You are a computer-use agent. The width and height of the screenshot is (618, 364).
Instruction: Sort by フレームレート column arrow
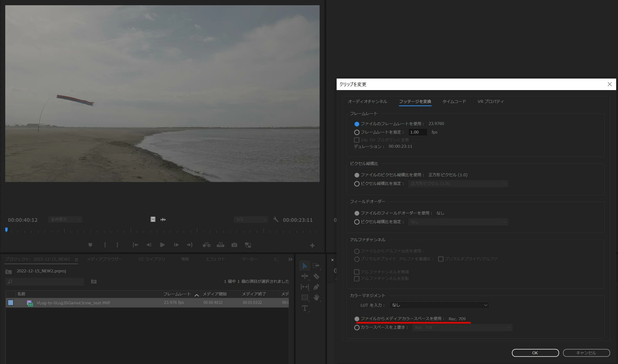(x=197, y=295)
